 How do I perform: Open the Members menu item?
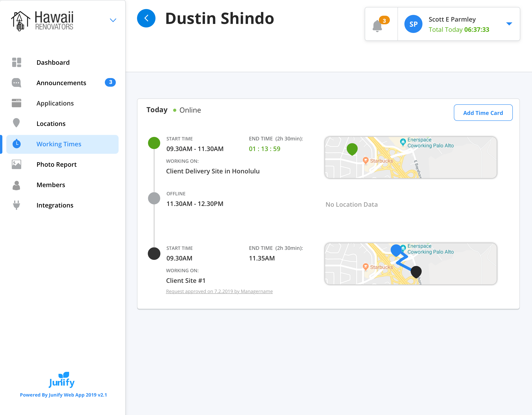(x=62, y=185)
